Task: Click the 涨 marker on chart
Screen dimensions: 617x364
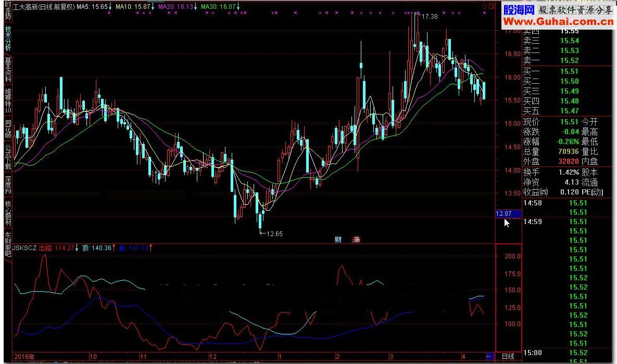Action: coord(356,239)
